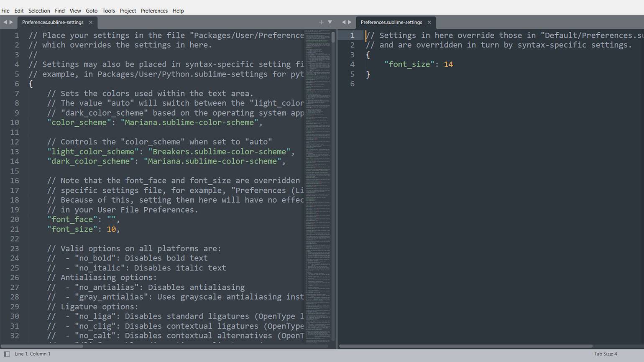Open the tab list dropdown arrow

tap(330, 22)
